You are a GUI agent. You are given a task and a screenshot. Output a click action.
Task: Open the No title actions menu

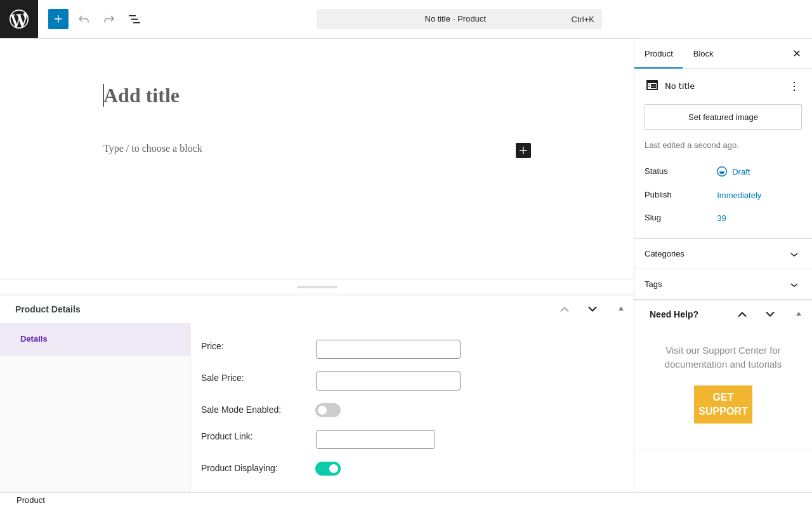tap(794, 86)
